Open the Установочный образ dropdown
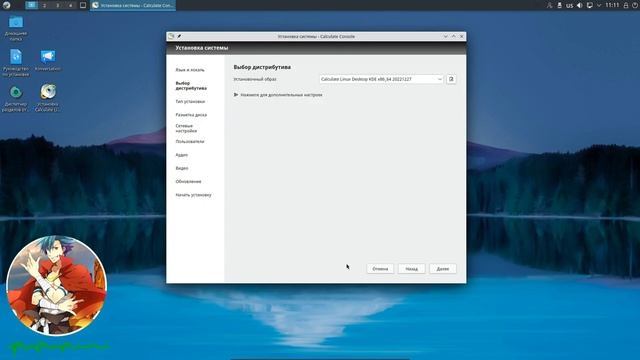The height and width of the screenshot is (360, 640). (x=381, y=79)
